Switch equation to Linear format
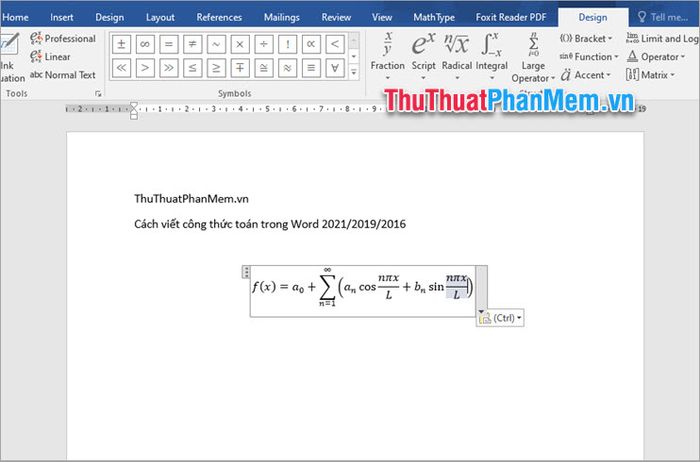700x462 pixels. 50,57
